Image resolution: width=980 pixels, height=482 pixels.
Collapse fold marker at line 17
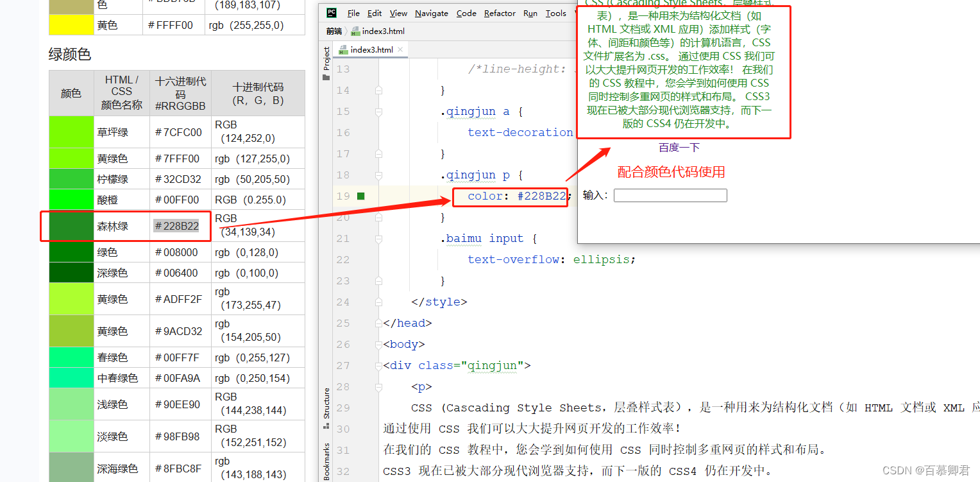(378, 154)
